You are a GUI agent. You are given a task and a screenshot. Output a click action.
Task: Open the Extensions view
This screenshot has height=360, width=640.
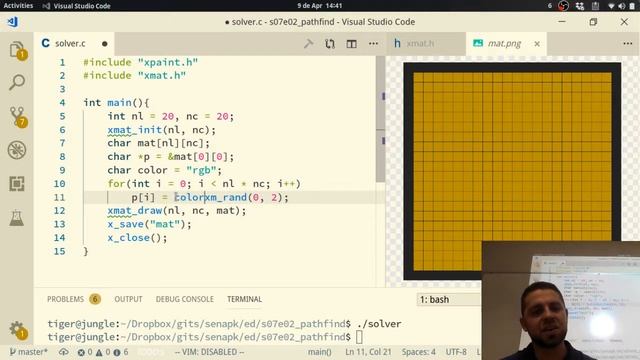[17, 184]
